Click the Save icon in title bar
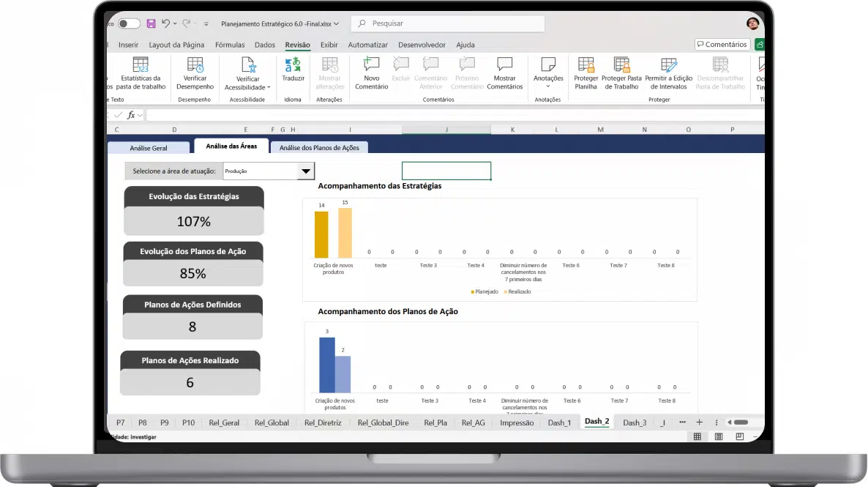The image size is (868, 487). [151, 24]
